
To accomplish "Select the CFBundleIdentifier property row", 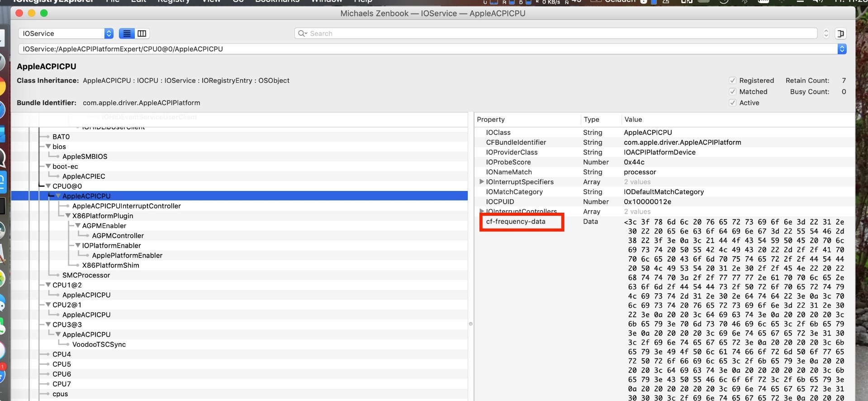I will [x=664, y=143].
